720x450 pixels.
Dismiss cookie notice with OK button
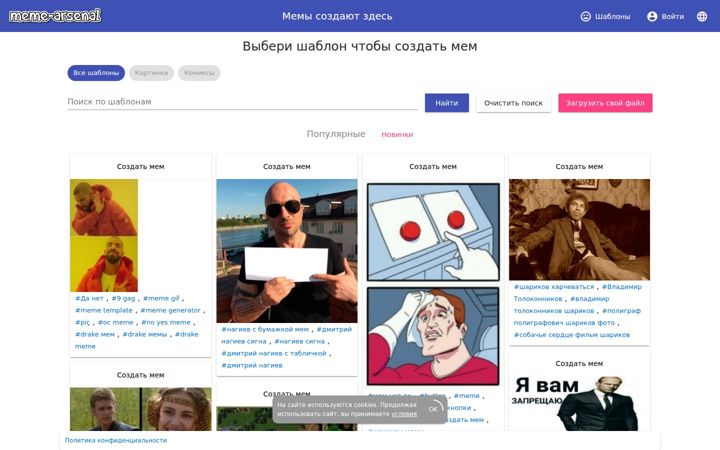433,409
